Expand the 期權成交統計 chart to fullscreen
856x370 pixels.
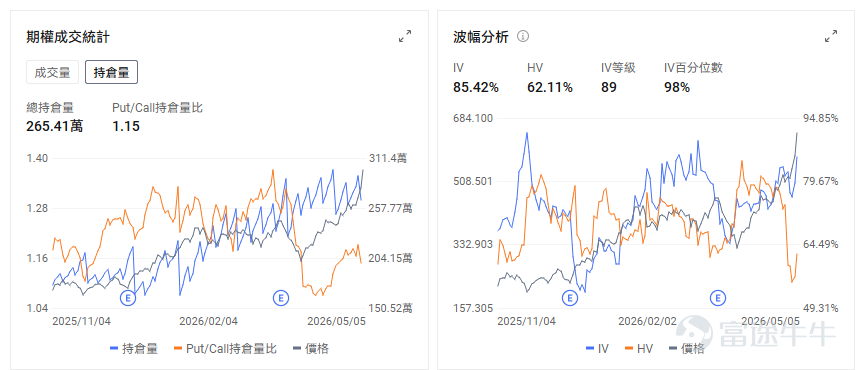[405, 37]
